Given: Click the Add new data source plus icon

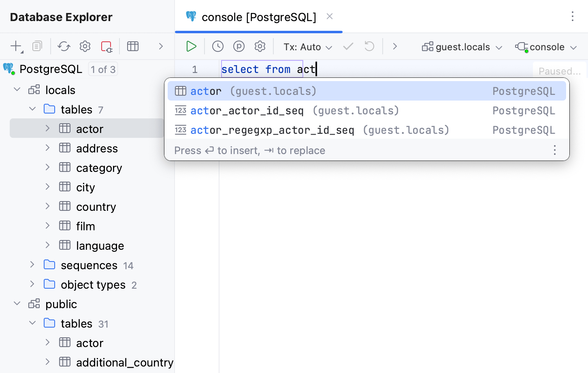Looking at the screenshot, I should pyautogui.click(x=16, y=47).
